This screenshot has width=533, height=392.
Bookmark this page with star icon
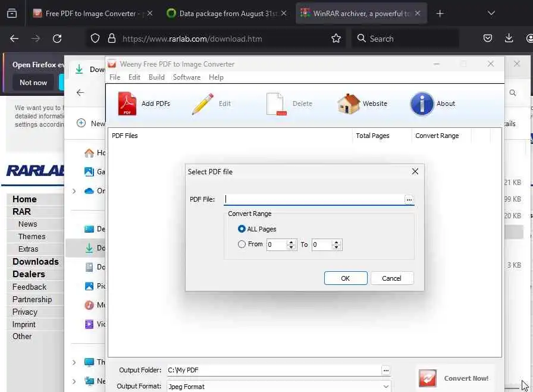[x=336, y=39]
